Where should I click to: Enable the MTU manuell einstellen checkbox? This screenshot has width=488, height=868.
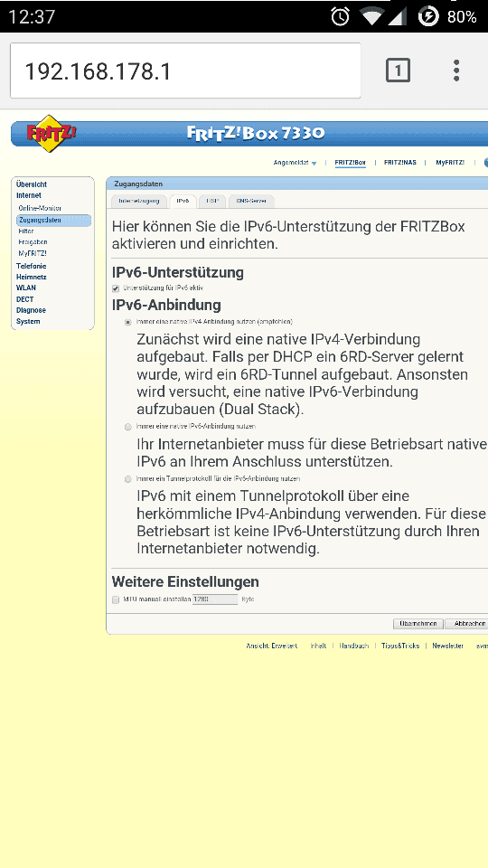116,599
